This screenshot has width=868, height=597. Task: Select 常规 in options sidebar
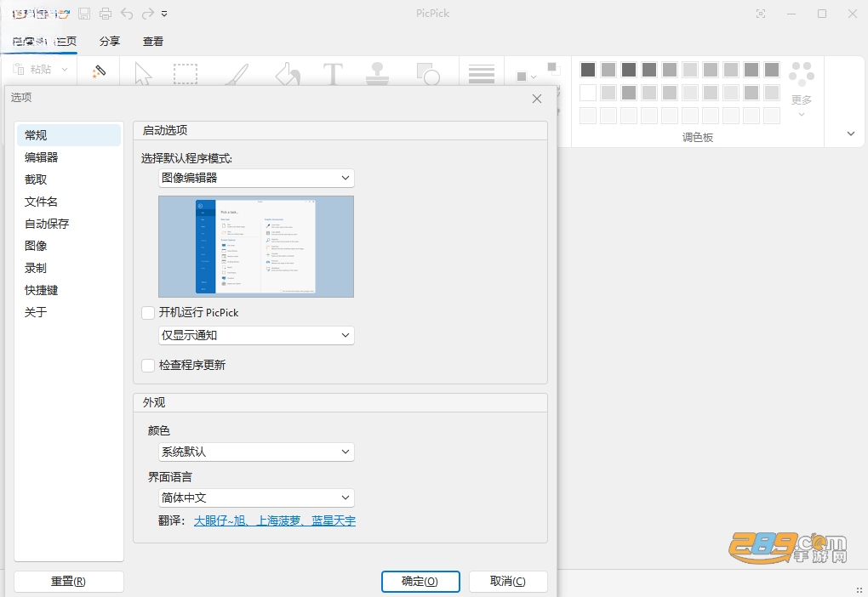tap(69, 135)
